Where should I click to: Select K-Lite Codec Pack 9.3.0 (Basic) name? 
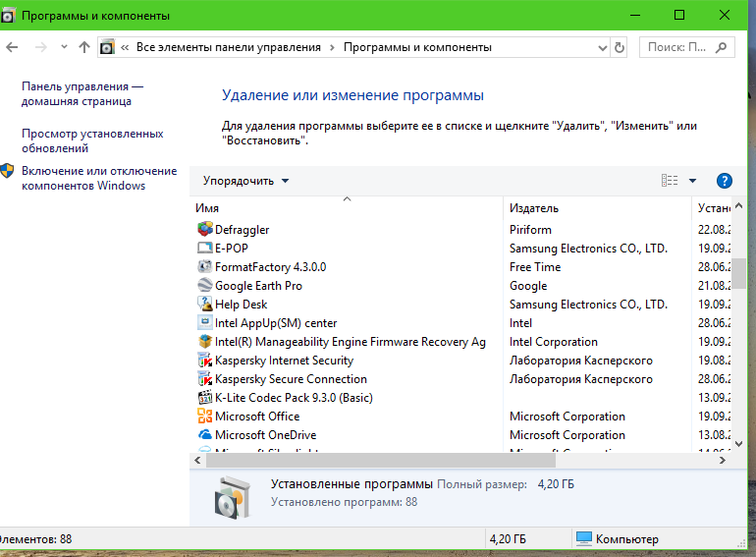click(x=295, y=398)
